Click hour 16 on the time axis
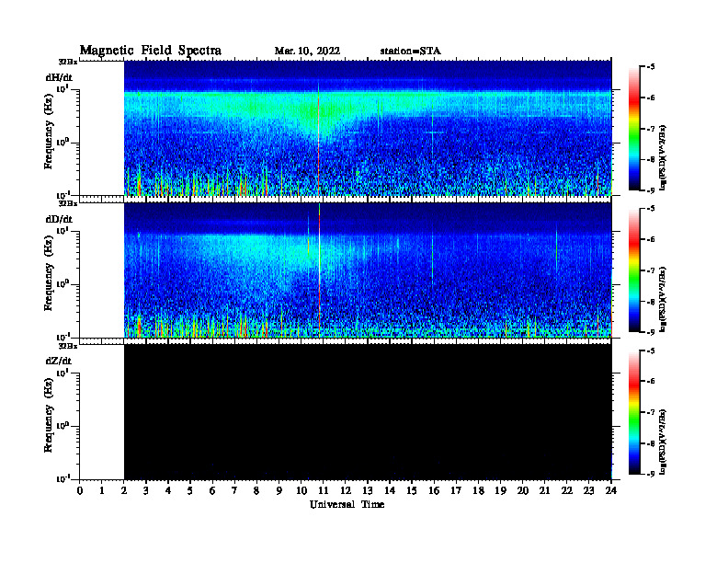Image resolution: width=728 pixels, height=563 pixels. point(434,490)
